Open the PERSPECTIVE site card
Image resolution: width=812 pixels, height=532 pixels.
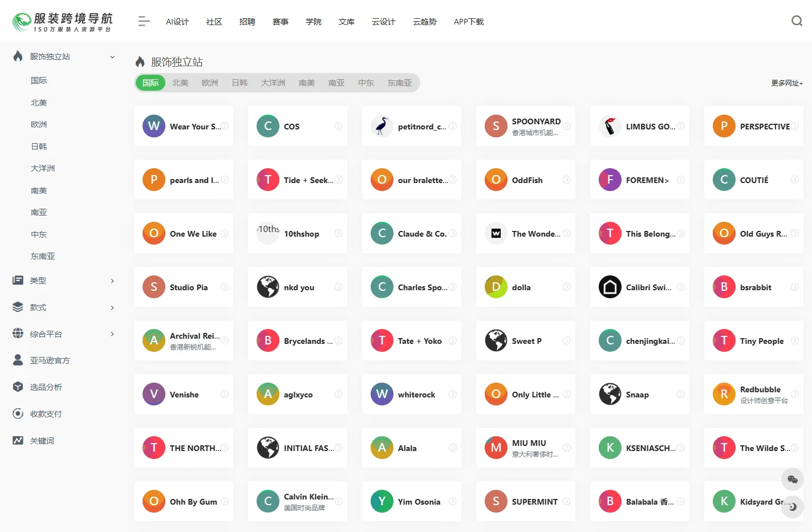pyautogui.click(x=754, y=126)
